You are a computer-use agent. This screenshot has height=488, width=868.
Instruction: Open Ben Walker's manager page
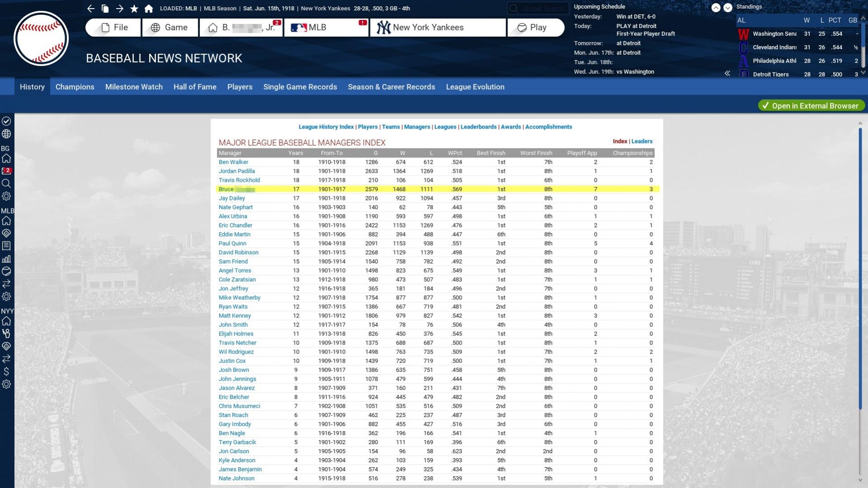233,162
